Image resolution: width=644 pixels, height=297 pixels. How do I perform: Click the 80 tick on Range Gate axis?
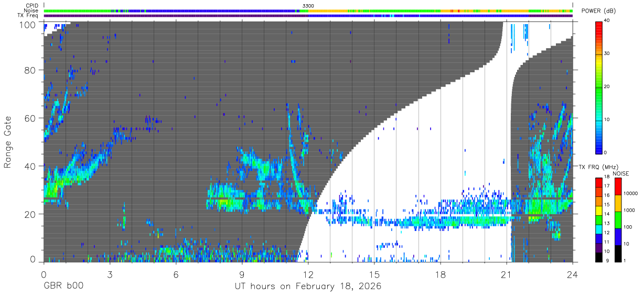point(30,70)
